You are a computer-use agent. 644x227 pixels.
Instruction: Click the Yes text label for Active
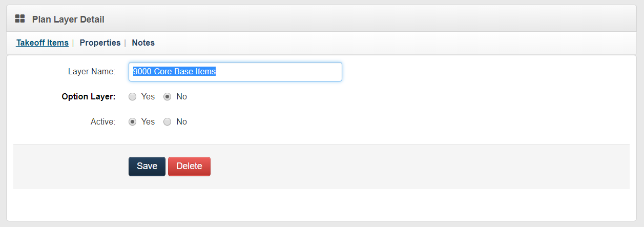pos(148,122)
